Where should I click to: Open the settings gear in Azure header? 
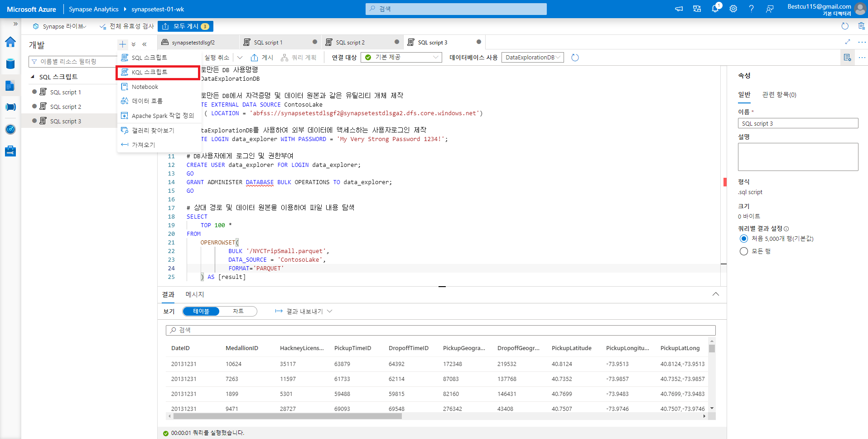(x=733, y=9)
